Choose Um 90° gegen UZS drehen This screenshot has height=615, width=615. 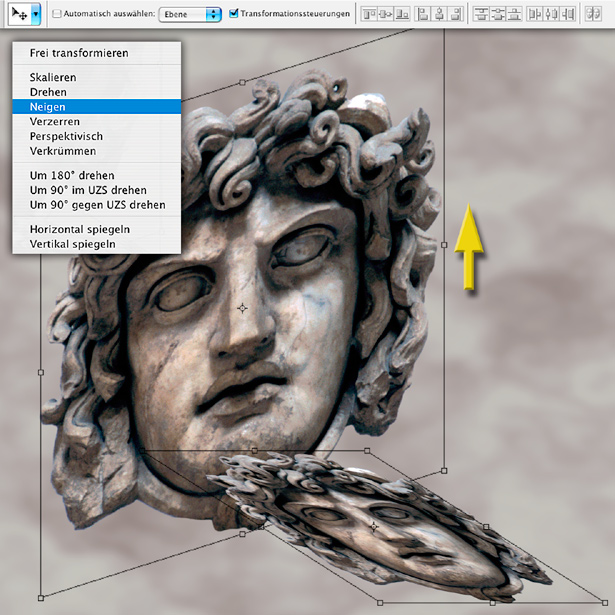(x=96, y=205)
